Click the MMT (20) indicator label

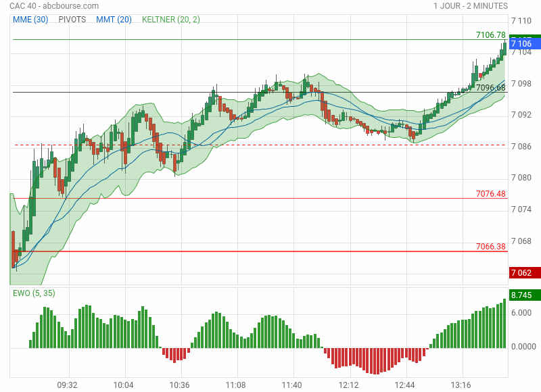pyautogui.click(x=114, y=20)
